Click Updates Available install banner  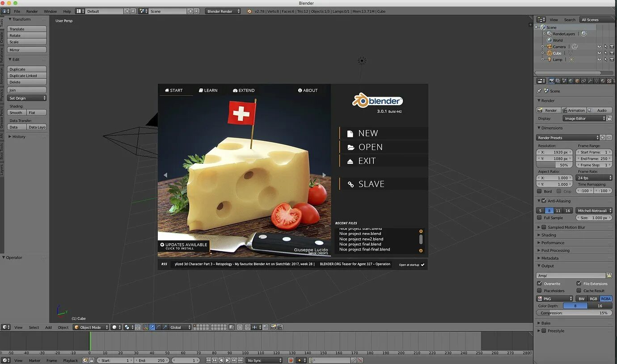coord(184,246)
